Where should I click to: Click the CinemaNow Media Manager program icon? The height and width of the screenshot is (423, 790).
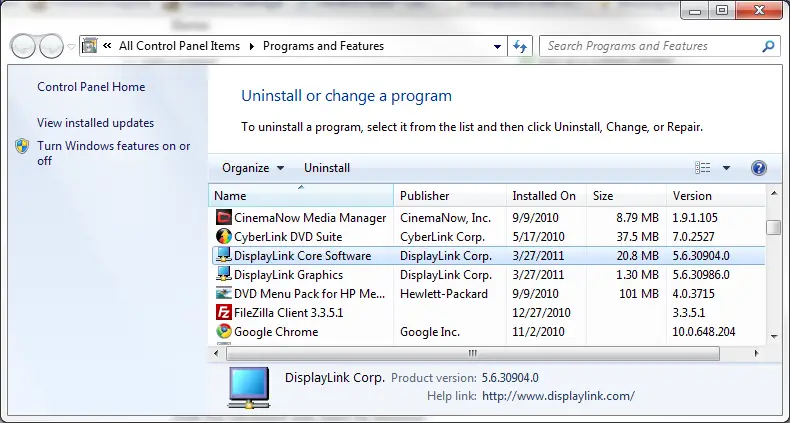[223, 218]
